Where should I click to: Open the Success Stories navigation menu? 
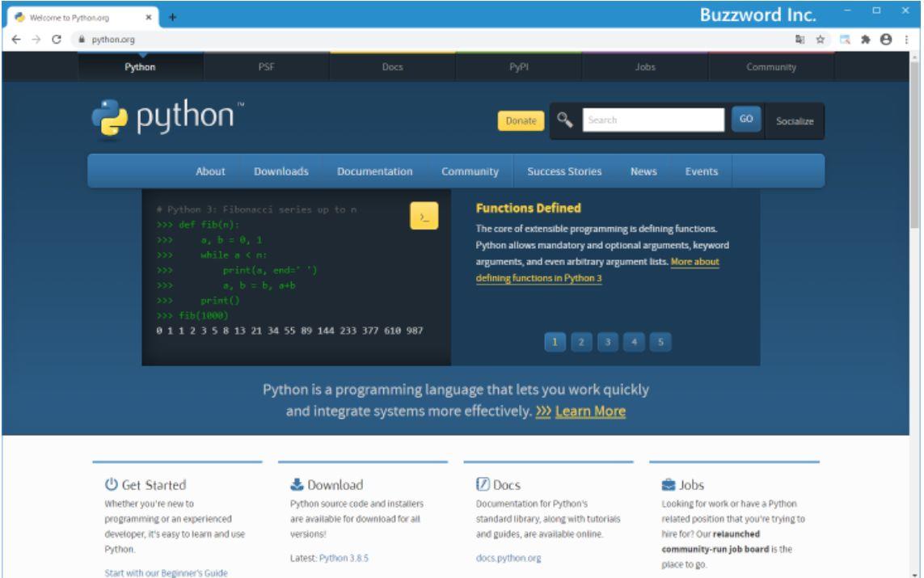pyautogui.click(x=564, y=171)
